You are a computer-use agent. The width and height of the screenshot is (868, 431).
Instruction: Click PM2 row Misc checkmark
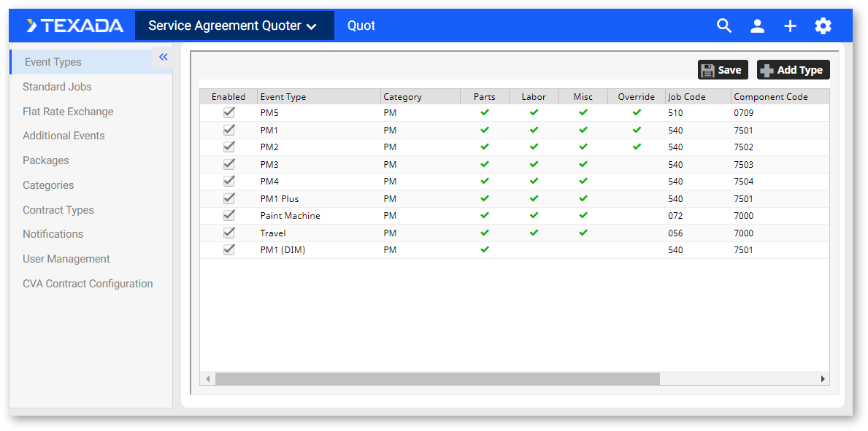583,147
